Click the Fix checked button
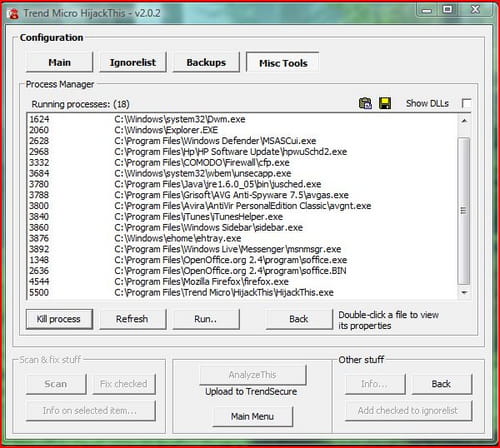Screen dimensions: 500x448 pos(124,384)
